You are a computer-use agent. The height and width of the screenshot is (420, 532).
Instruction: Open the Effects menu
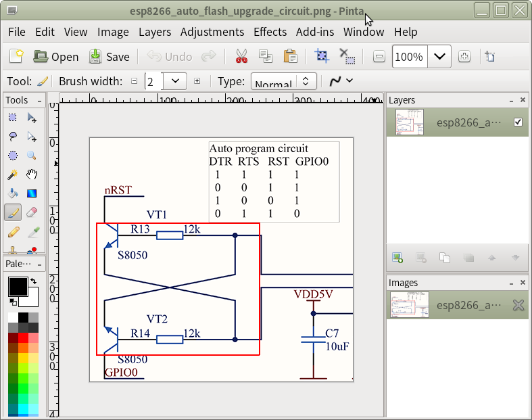[x=270, y=32]
